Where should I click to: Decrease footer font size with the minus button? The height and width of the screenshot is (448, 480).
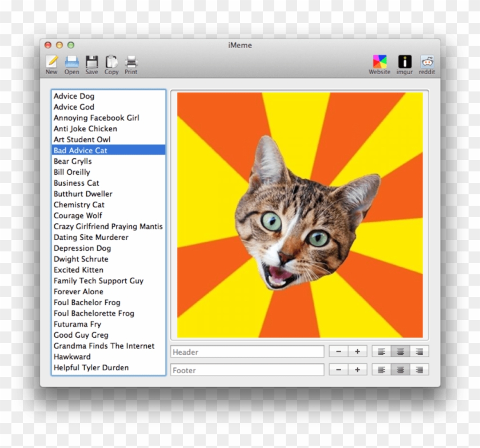pyautogui.click(x=339, y=369)
